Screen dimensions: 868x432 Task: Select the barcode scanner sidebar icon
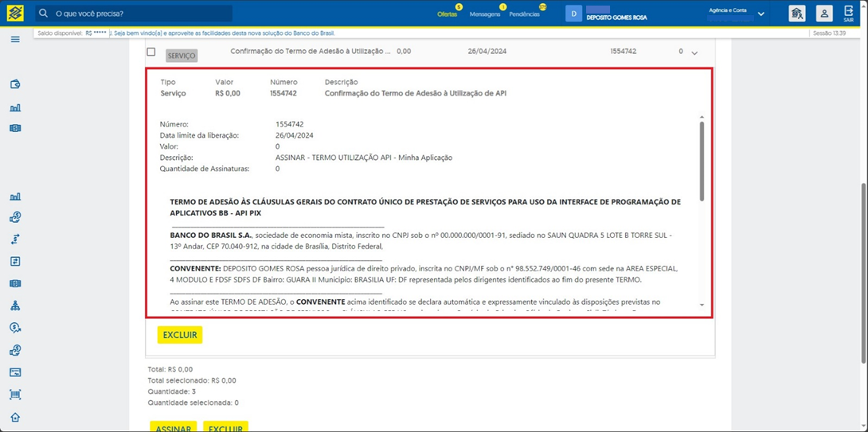[15, 395]
